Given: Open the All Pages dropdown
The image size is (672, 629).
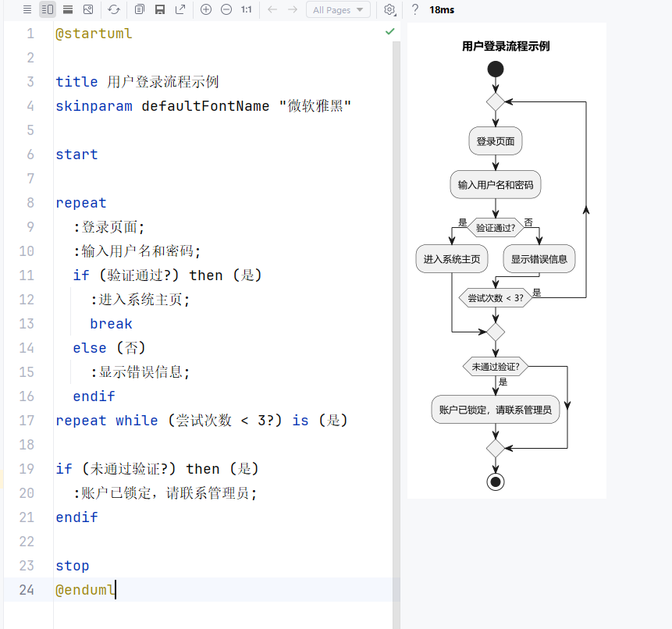Looking at the screenshot, I should pyautogui.click(x=338, y=9).
